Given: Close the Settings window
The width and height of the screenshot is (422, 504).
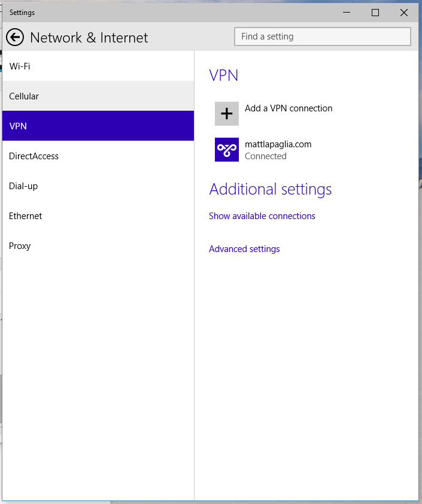Looking at the screenshot, I should pyautogui.click(x=404, y=13).
